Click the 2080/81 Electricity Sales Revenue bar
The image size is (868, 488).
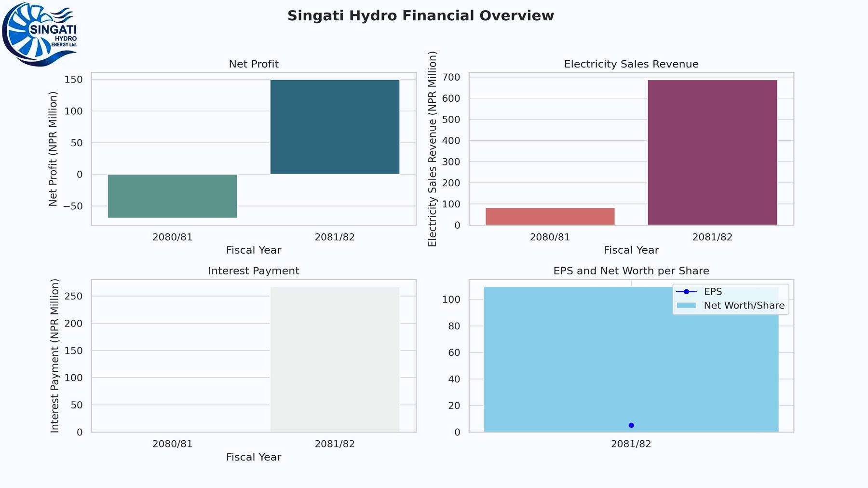tap(550, 217)
